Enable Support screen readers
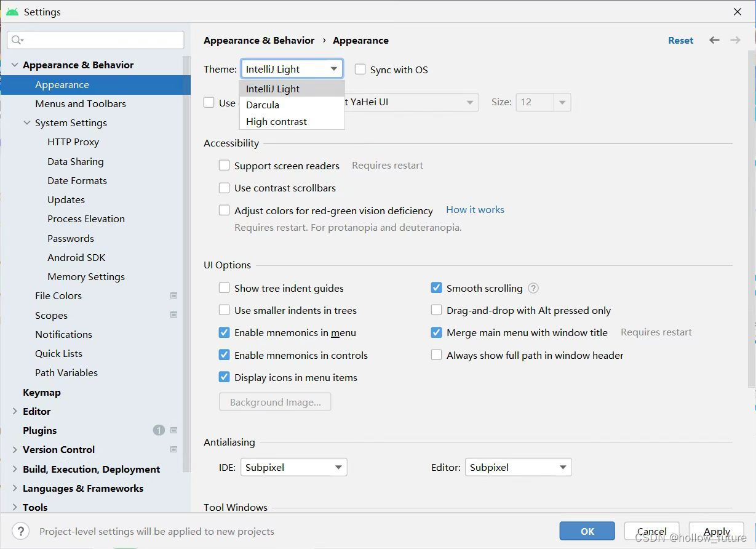The height and width of the screenshot is (549, 756). pos(225,166)
